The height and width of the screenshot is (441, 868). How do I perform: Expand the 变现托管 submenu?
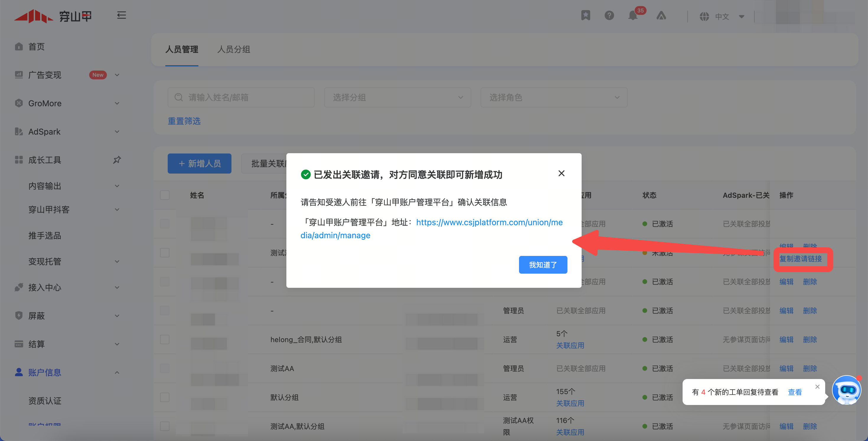tap(117, 262)
